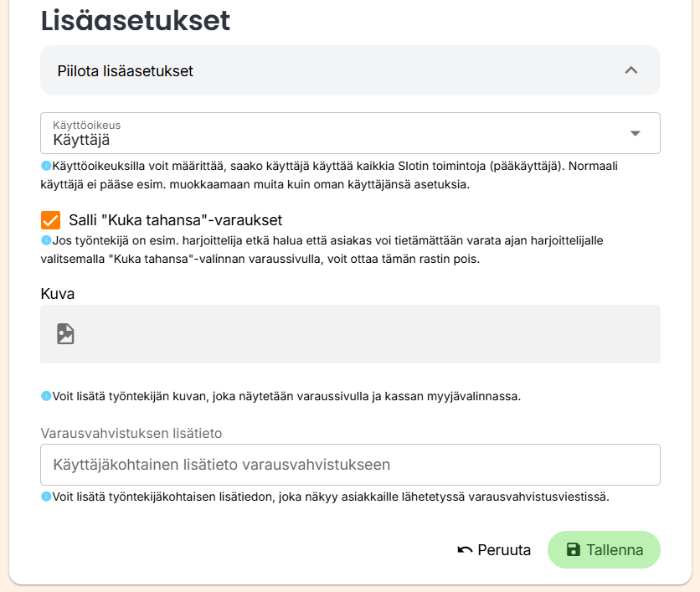This screenshot has width=700, height=592.
Task: Click the Kuva section label
Action: [58, 294]
